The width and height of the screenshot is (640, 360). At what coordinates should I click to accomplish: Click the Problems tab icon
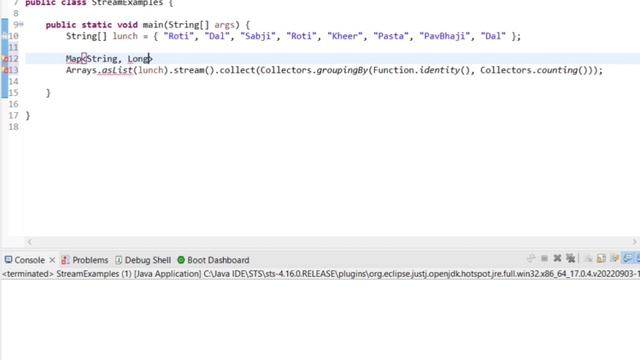(x=65, y=260)
